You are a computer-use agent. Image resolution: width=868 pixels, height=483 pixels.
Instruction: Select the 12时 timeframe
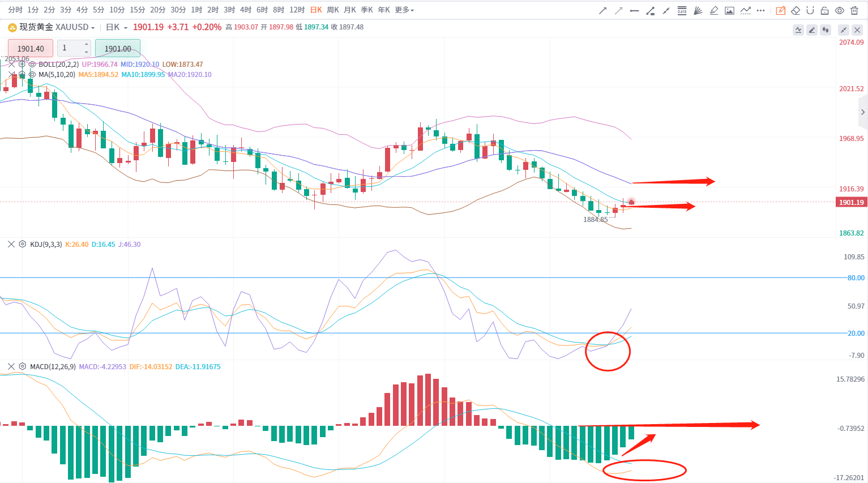pos(297,10)
